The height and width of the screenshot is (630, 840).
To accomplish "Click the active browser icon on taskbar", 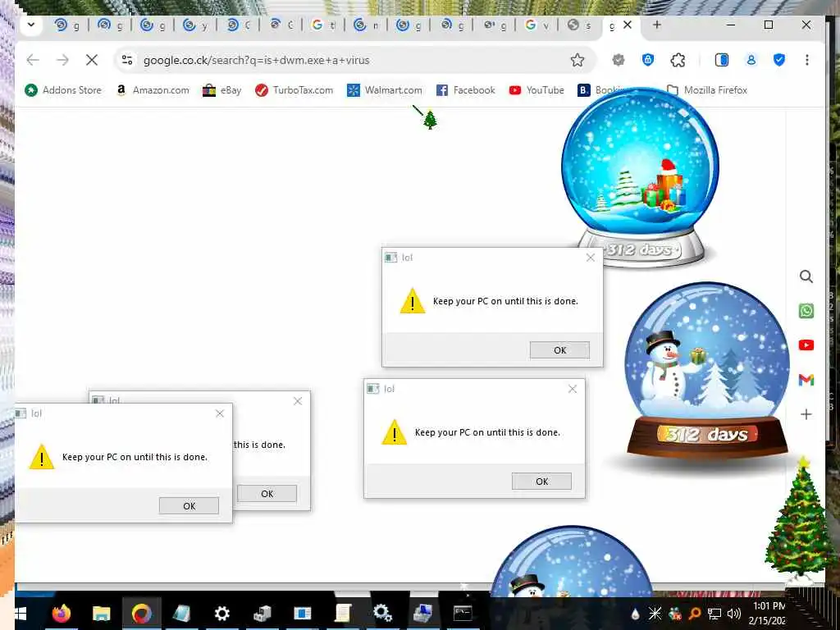I will coord(141,614).
